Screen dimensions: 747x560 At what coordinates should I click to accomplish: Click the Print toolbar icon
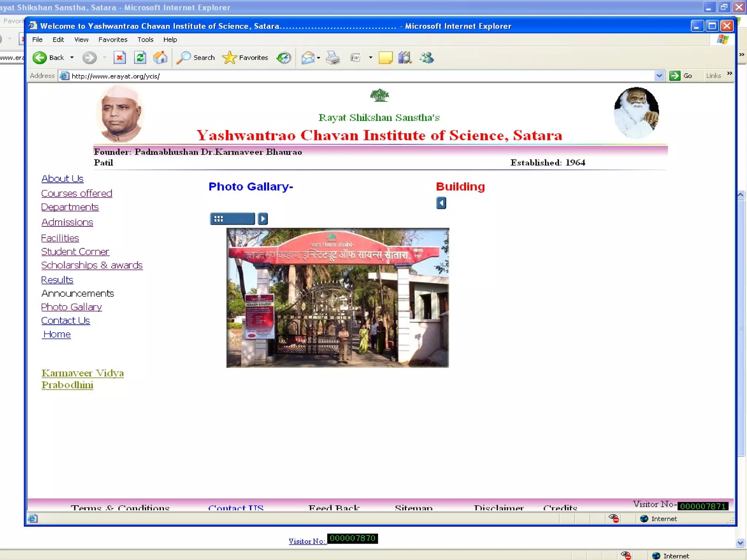pos(333,58)
